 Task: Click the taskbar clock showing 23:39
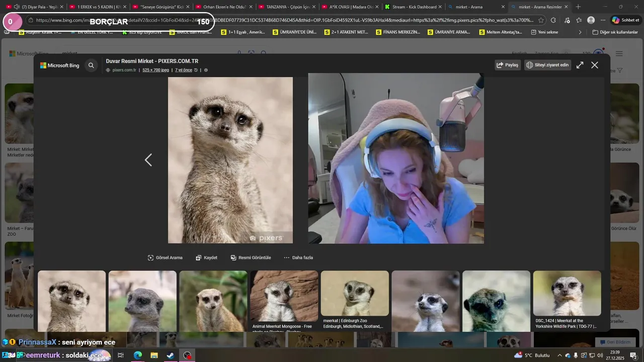[x=615, y=355]
